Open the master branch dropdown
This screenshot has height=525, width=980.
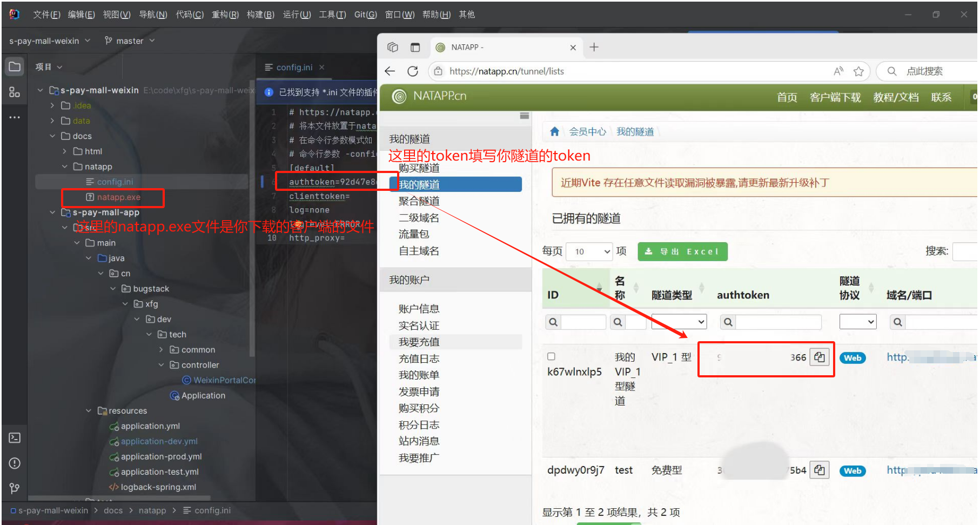[x=130, y=41]
